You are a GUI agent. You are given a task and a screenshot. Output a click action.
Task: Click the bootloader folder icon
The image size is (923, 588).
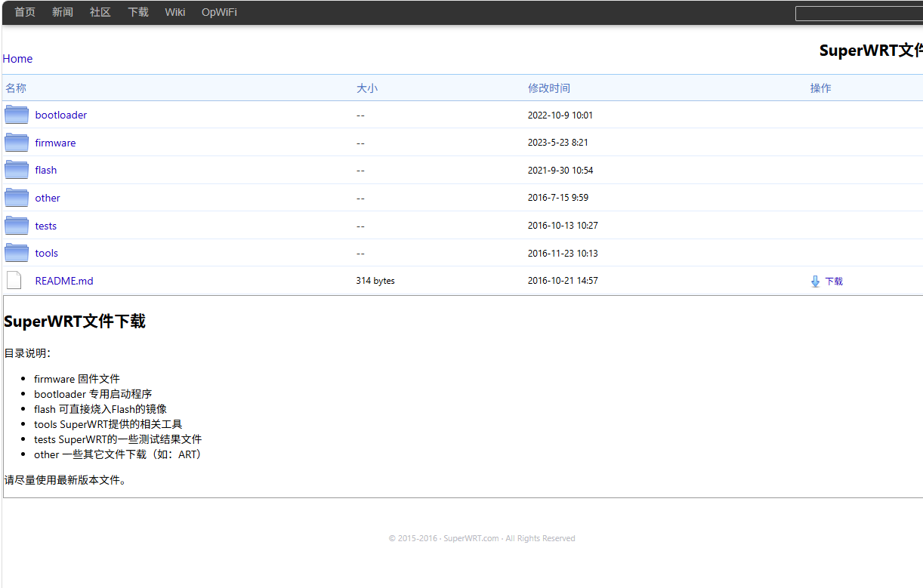point(17,115)
